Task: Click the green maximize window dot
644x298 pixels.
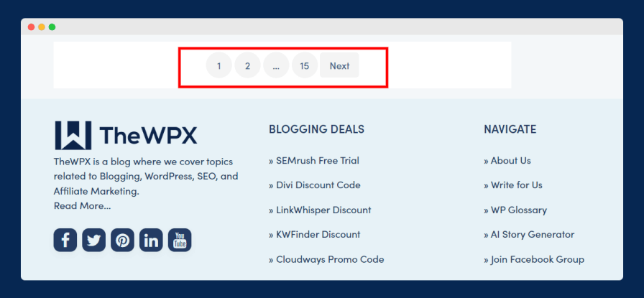Action: pyautogui.click(x=52, y=27)
